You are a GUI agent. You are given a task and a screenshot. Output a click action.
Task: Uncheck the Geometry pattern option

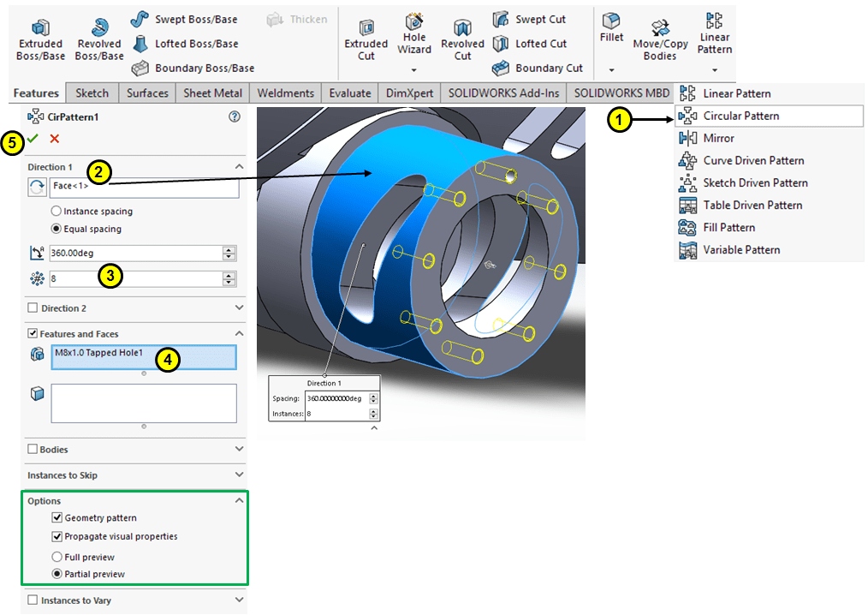point(56,518)
